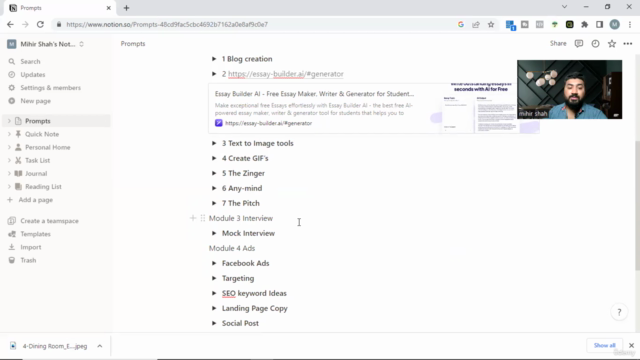The width and height of the screenshot is (640, 360).
Task: Click Show all downloads
Action: pos(604,345)
